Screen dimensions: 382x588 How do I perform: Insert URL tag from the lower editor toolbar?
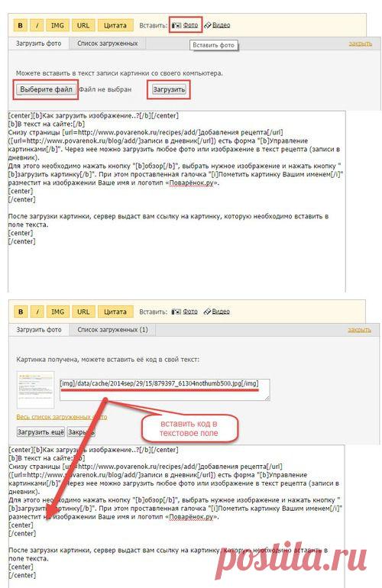coord(83,312)
